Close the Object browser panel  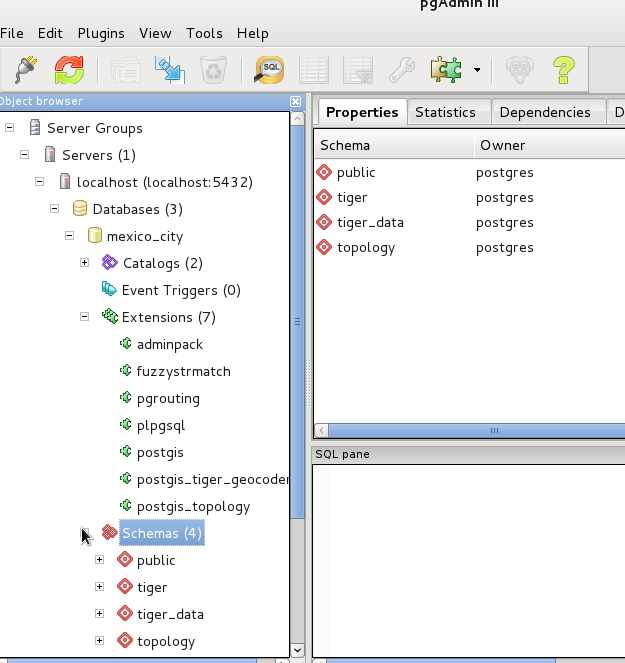[x=296, y=101]
